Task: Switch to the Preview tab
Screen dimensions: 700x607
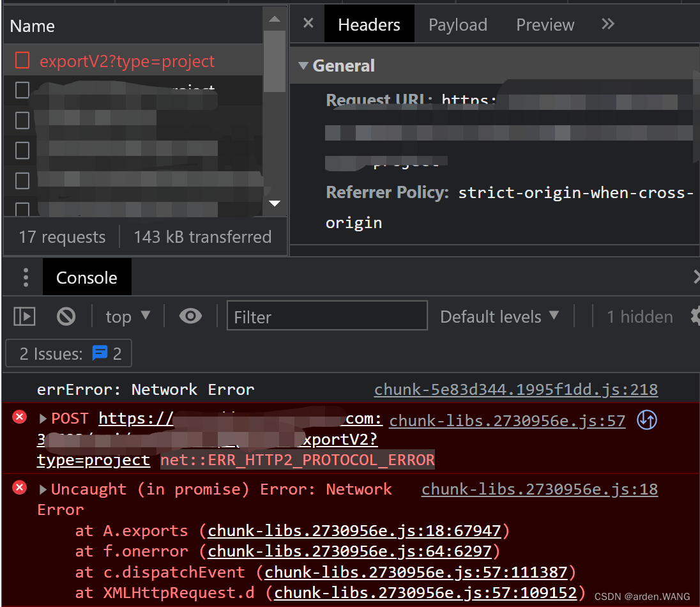Action: pyautogui.click(x=545, y=25)
